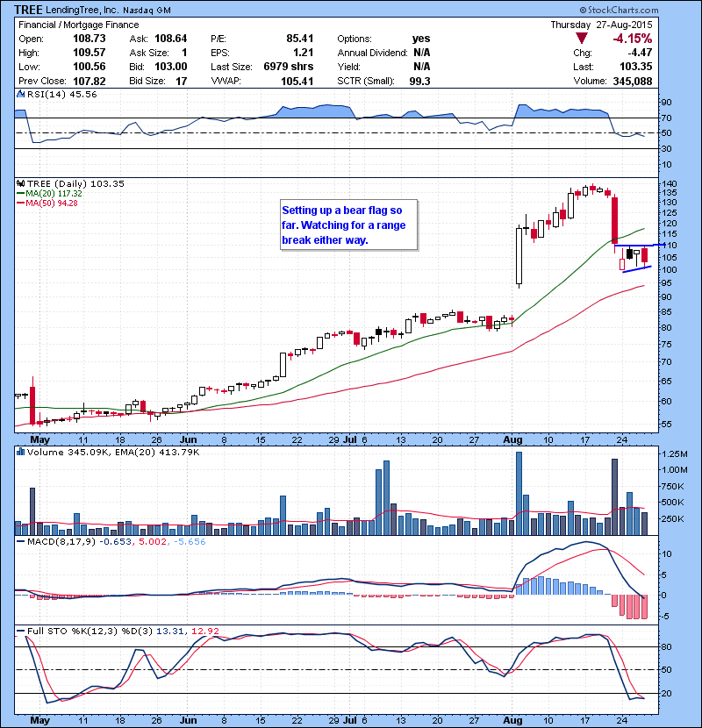702x728 pixels.
Task: Select the Prev Close value 107.82
Action: [x=90, y=81]
